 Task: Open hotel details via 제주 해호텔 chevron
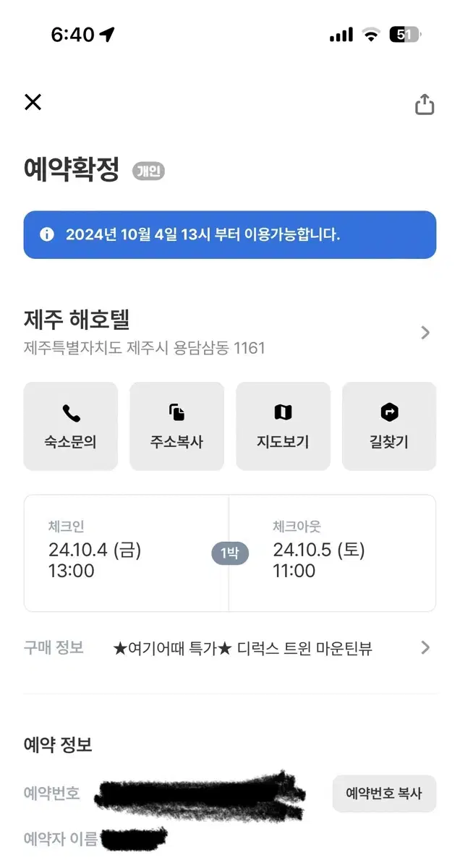[425, 333]
